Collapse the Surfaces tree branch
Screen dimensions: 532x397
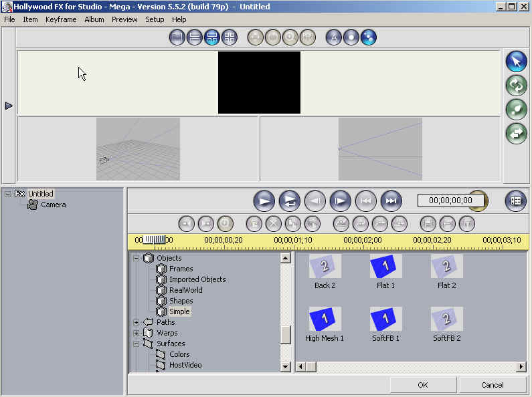pyautogui.click(x=136, y=344)
